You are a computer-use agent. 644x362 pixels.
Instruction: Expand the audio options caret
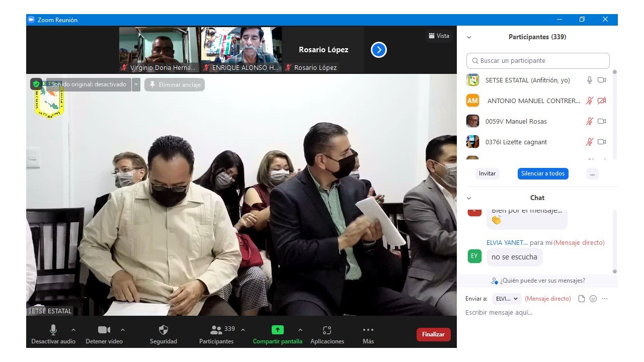point(73,330)
